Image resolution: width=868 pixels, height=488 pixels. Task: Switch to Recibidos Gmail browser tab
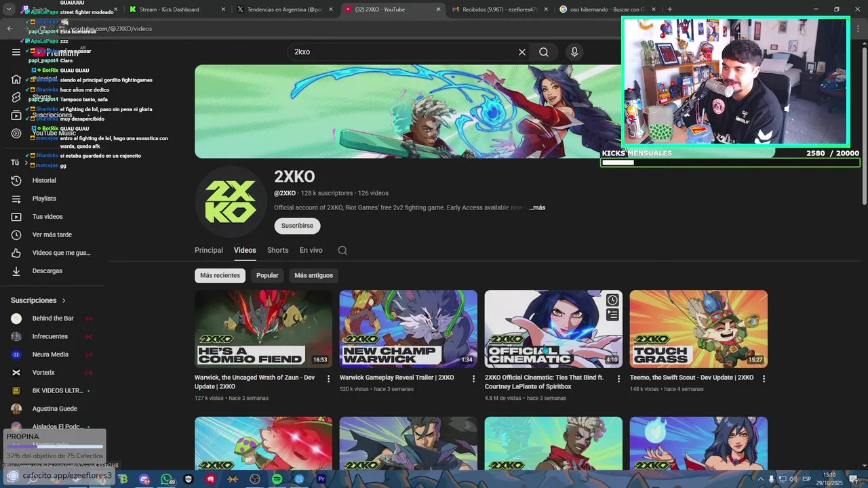tap(498, 9)
